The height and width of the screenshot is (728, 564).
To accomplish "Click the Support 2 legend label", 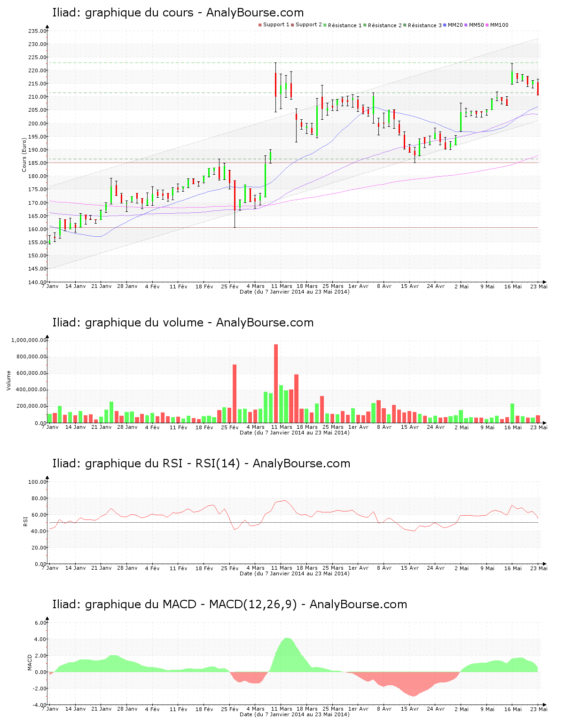I will pyautogui.click(x=309, y=24).
